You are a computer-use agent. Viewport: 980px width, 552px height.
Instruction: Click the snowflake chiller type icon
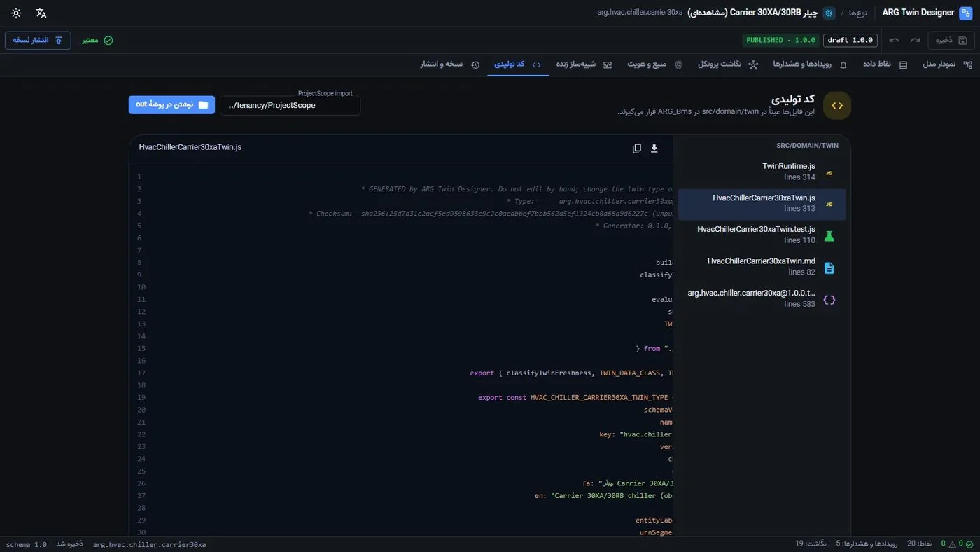point(829,13)
